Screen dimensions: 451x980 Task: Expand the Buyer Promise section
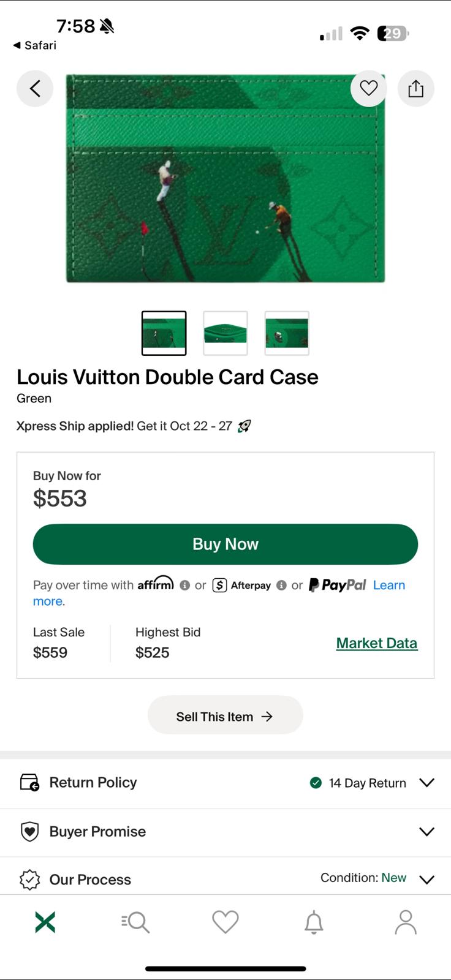pos(426,832)
